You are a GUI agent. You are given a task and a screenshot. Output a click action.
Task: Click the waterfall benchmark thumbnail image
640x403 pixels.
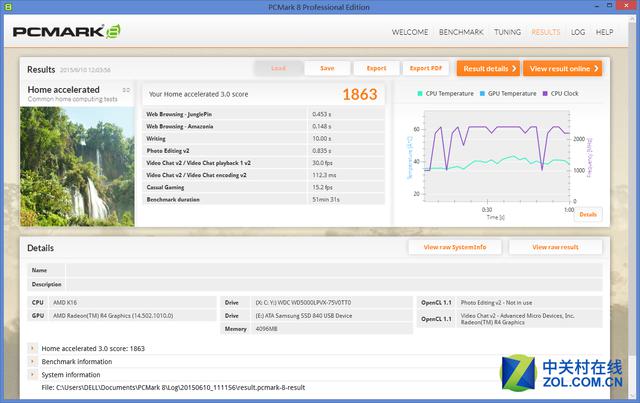77,167
